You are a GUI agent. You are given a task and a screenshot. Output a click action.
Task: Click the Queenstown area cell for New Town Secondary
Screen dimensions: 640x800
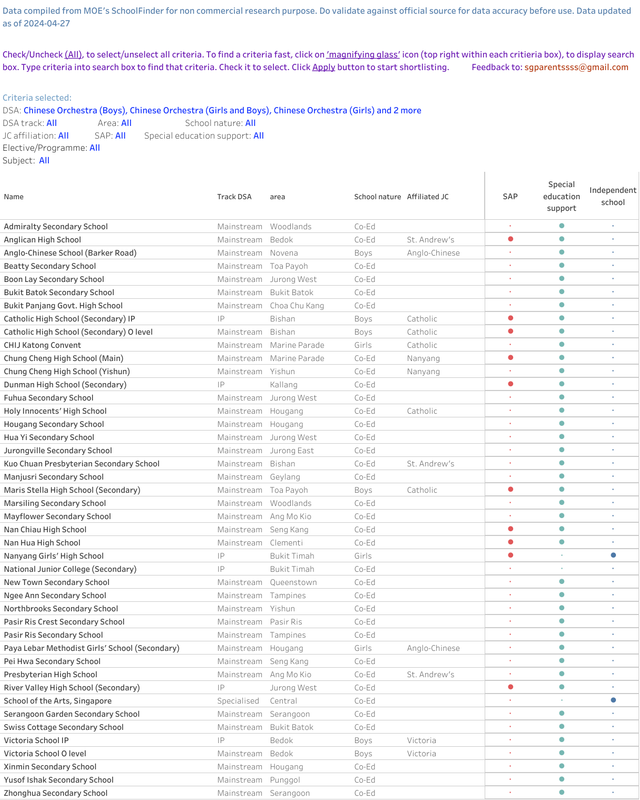point(293,583)
